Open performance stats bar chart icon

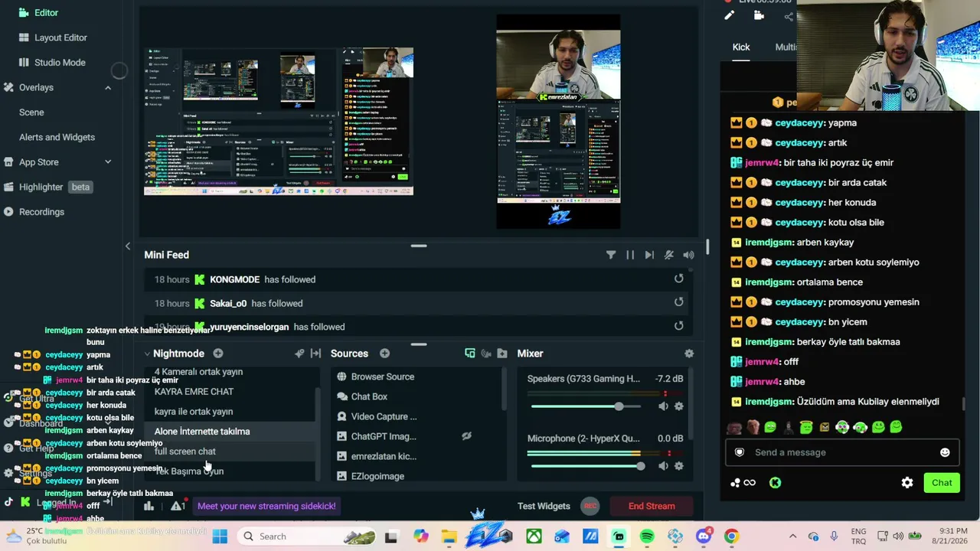pyautogui.click(x=149, y=506)
